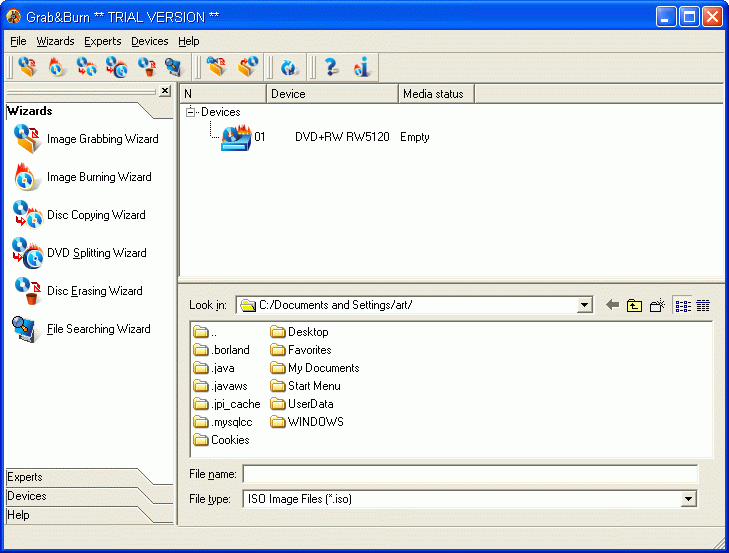Click the Disc Erasing toolbar icon

click(147, 67)
